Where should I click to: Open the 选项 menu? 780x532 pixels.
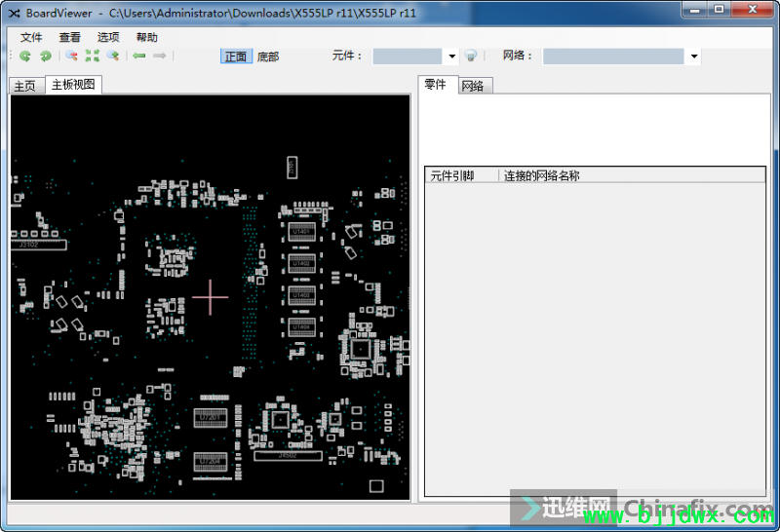click(x=108, y=37)
